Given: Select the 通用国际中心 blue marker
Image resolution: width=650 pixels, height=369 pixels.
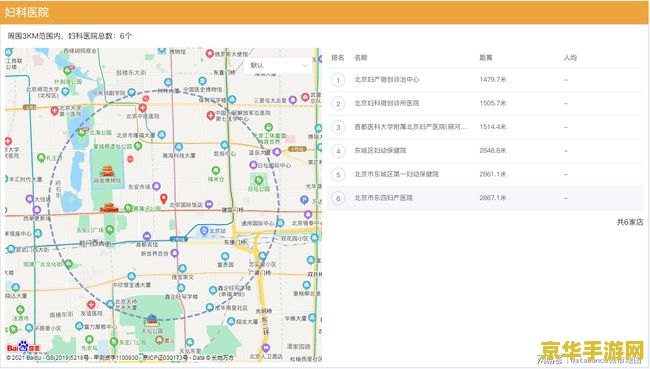Looking at the screenshot, I should click(281, 223).
